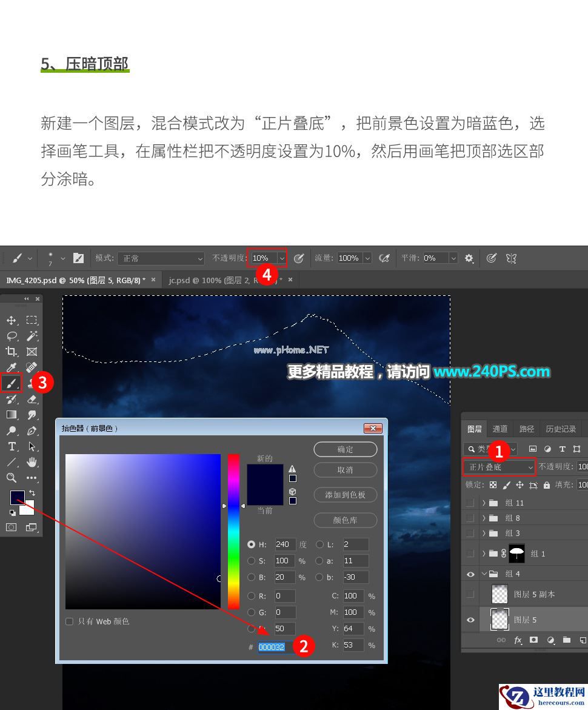Select the Gradient tool
This screenshot has height=710, width=588.
point(12,414)
